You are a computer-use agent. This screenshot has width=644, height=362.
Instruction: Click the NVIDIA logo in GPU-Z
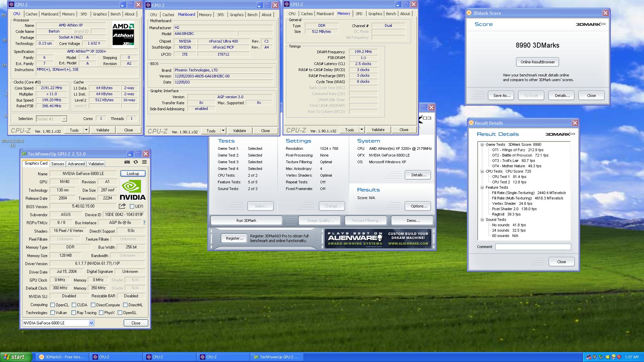(132, 190)
